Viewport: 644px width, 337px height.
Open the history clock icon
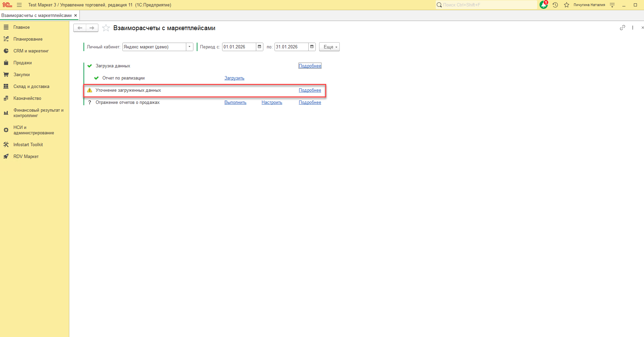coord(555,5)
